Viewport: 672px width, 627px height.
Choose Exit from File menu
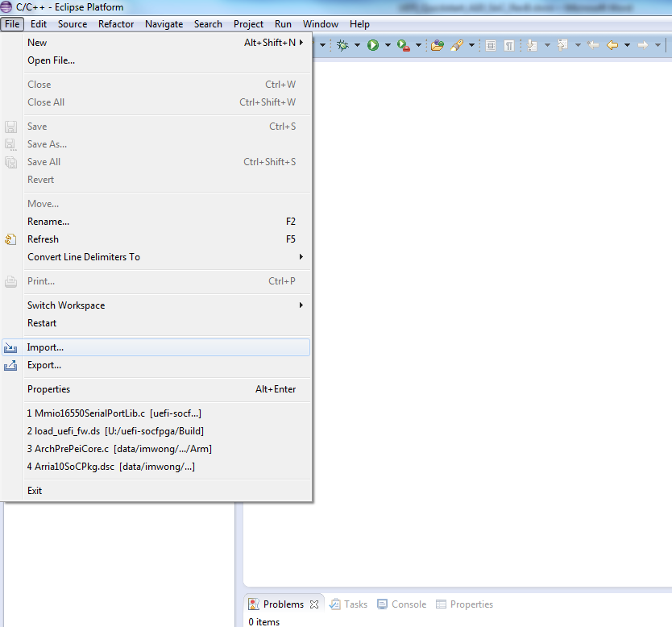pyautogui.click(x=156, y=491)
